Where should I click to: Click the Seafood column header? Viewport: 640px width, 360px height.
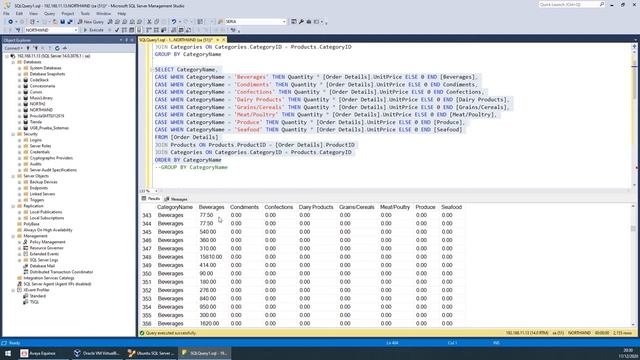pyautogui.click(x=451, y=207)
